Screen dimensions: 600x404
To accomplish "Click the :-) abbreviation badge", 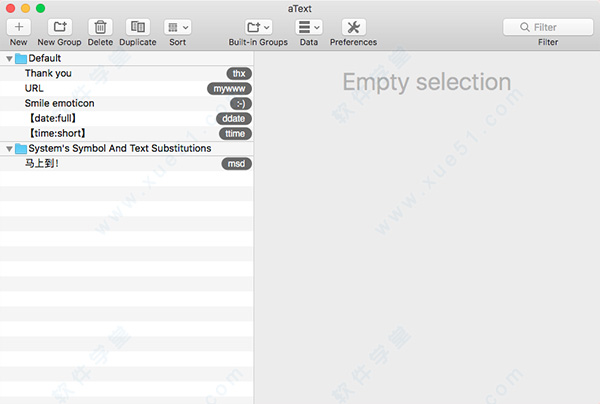I will (x=241, y=104).
